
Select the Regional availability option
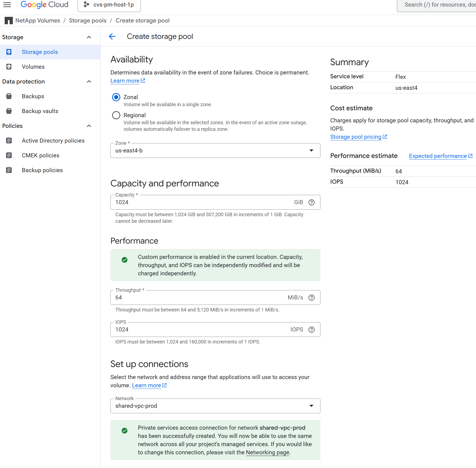coord(116,115)
